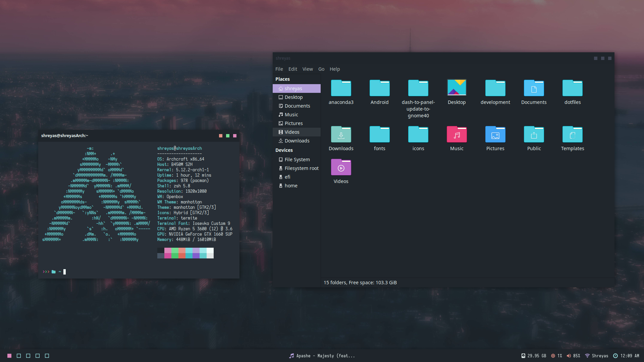Click the Apashe - Majesty now-playing text
This screenshot has height=362, width=644.
(x=325, y=356)
